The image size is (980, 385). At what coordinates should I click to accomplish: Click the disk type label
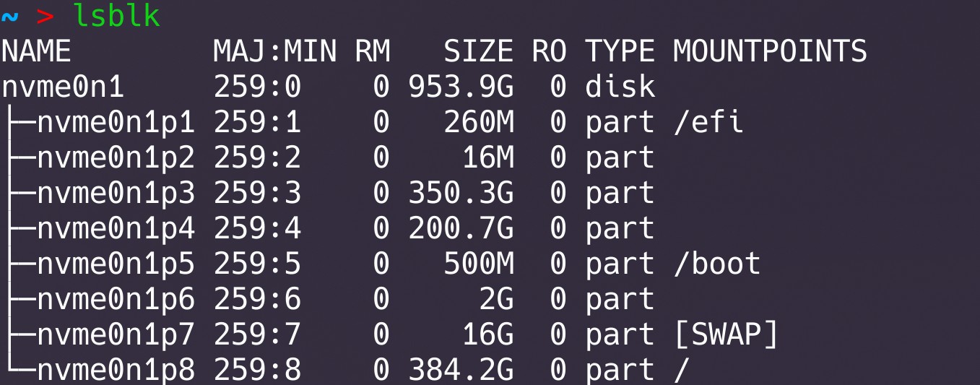(620, 87)
